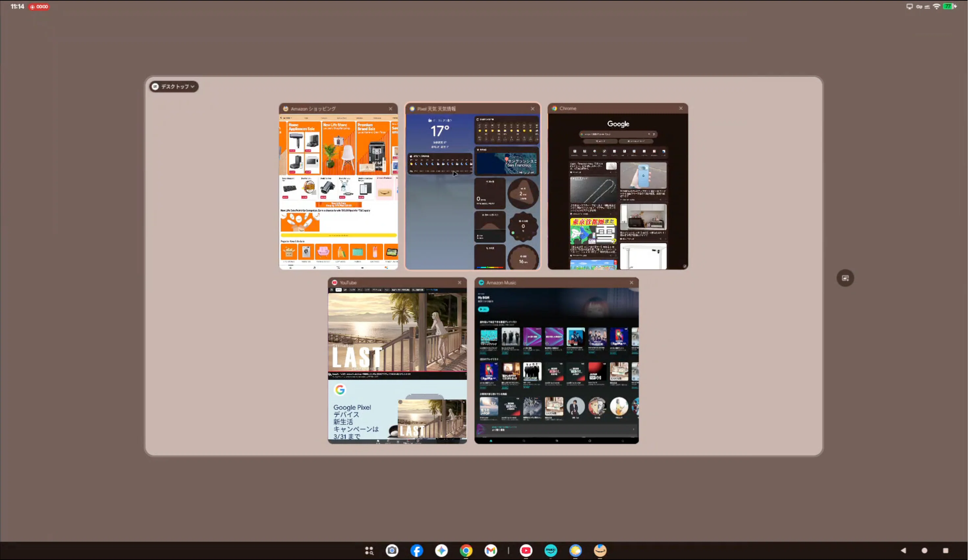
Task: Open Gmail from the taskbar
Action: [491, 550]
